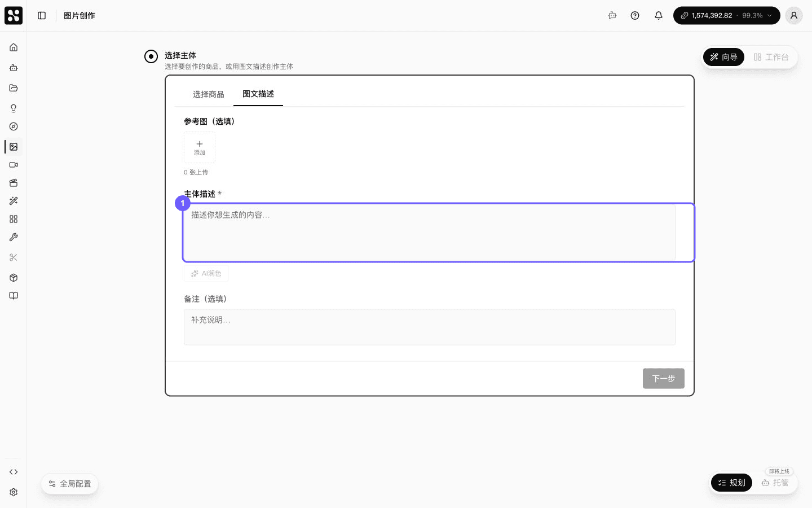Click the app logo in top-left corner

coord(14,15)
